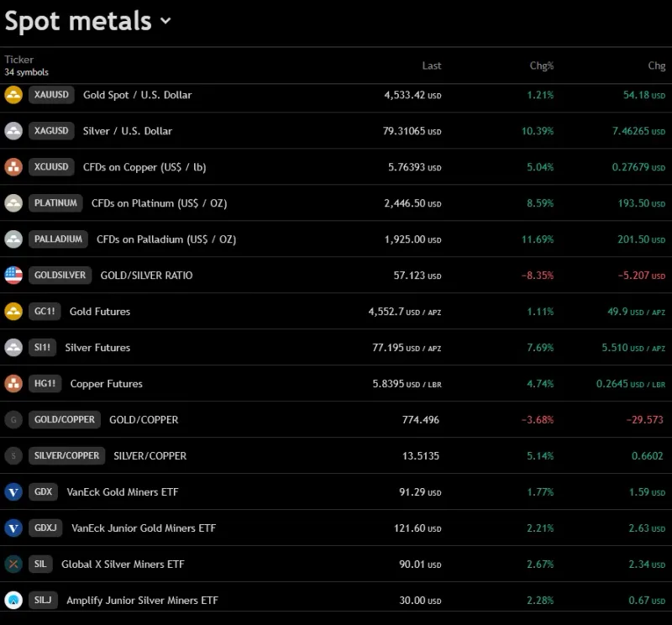Sort by the Last price column header
672x625 pixels.
431,66
